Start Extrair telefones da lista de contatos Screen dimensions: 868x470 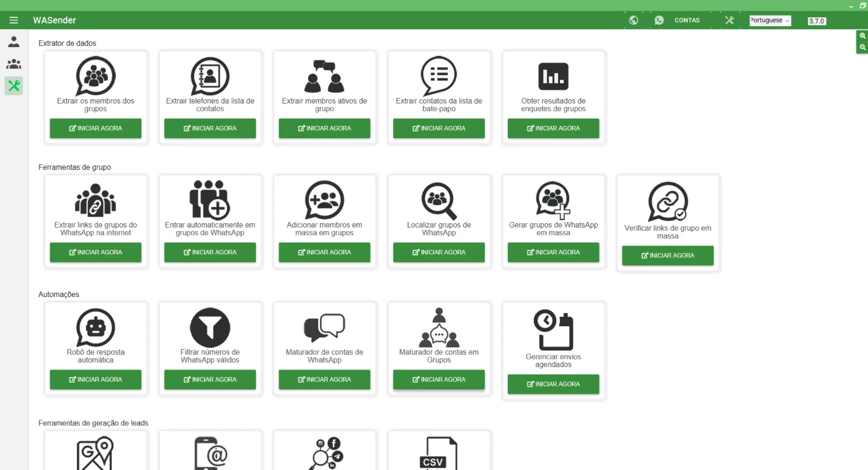[210, 128]
